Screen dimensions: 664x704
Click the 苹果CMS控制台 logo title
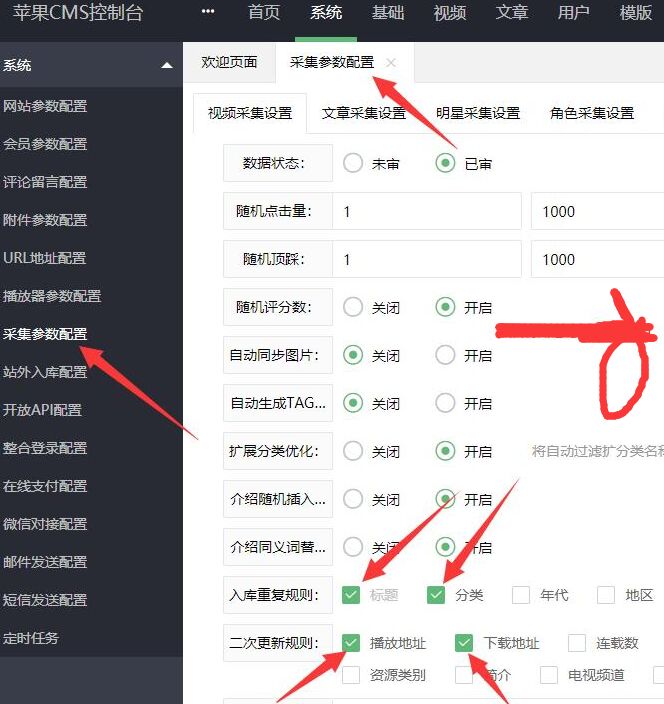pyautogui.click(x=78, y=13)
